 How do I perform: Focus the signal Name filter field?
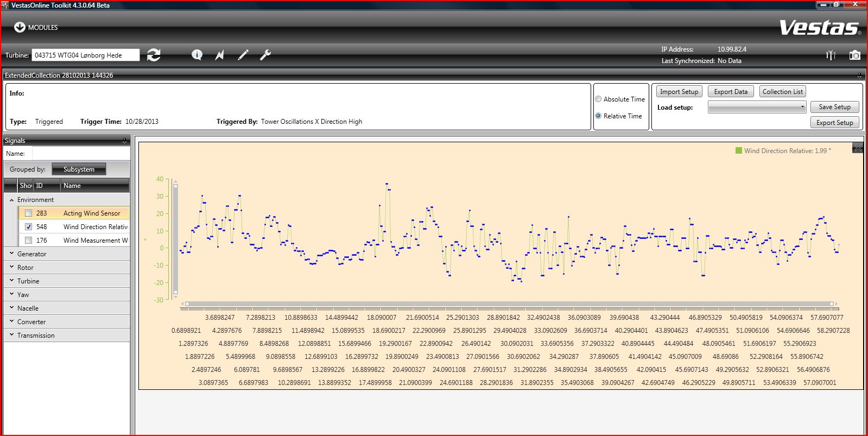(x=81, y=154)
